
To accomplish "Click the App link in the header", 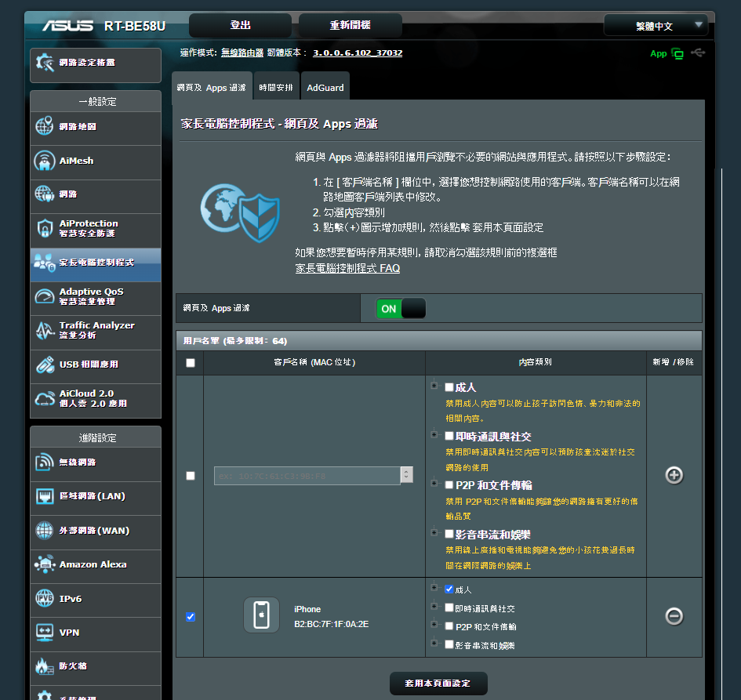I will [x=659, y=53].
